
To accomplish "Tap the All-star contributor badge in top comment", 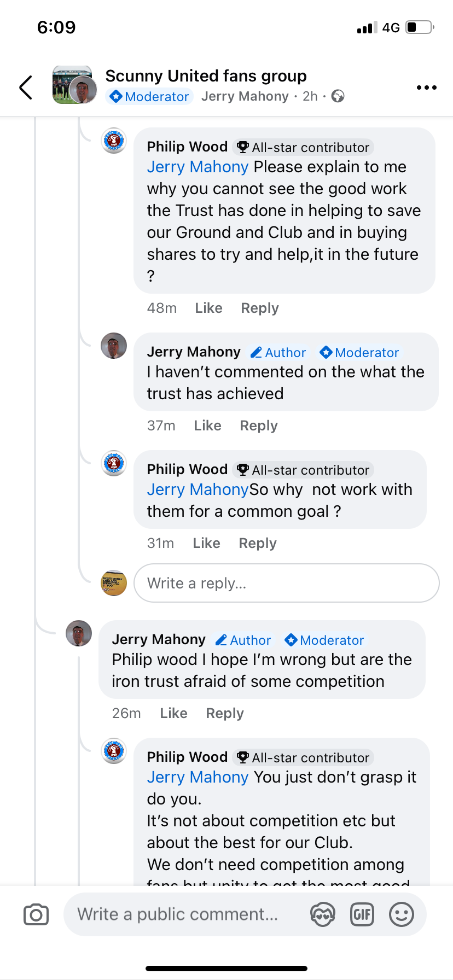I will [x=304, y=147].
